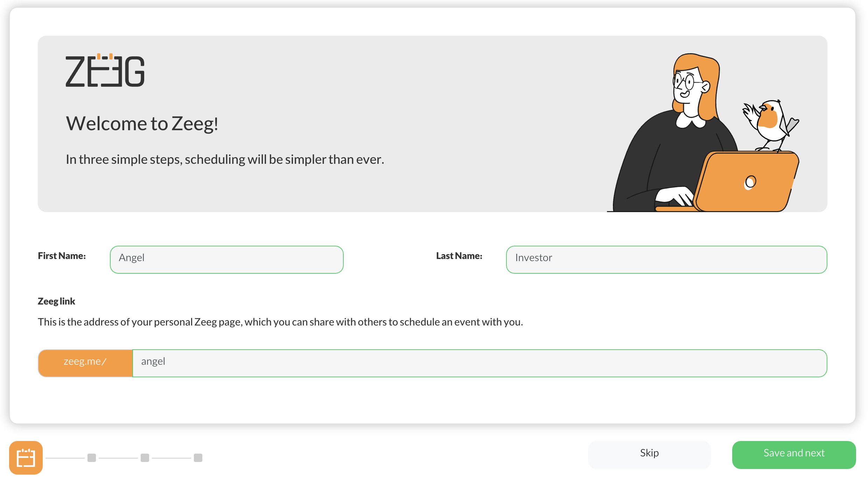The image size is (868, 483).
Task: Click the orange zeeg.me/ prefix label
Action: click(x=85, y=363)
